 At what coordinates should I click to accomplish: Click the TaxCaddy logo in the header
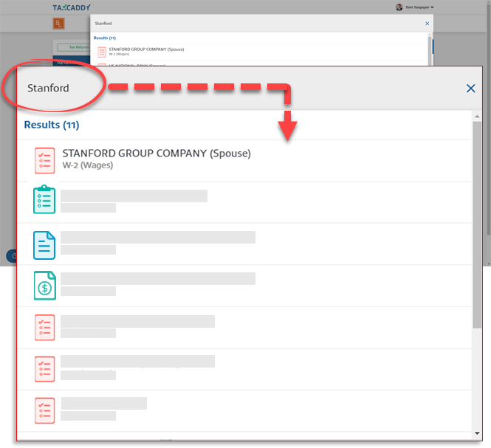point(72,7)
